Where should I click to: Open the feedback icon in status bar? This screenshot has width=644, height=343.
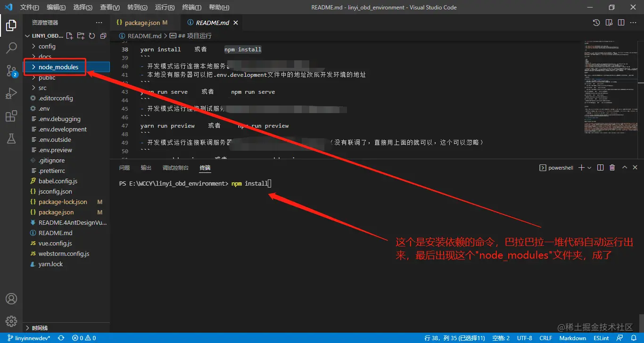click(x=620, y=338)
